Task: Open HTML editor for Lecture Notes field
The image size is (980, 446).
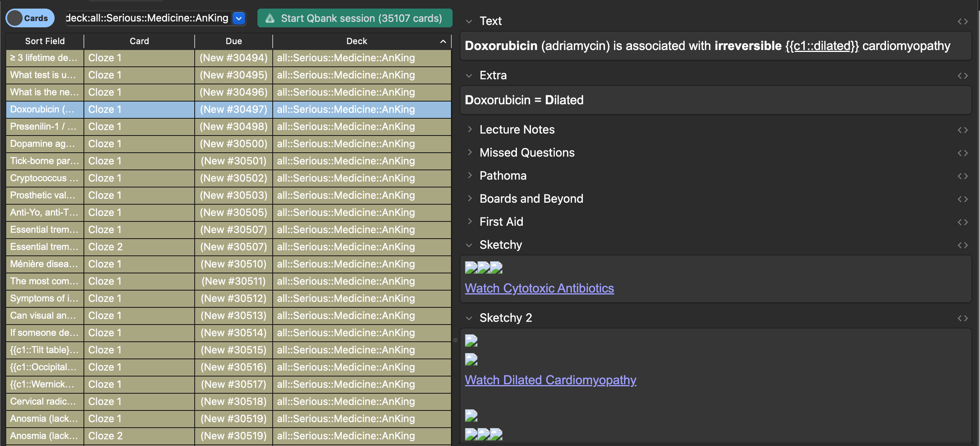Action: pos(962,130)
